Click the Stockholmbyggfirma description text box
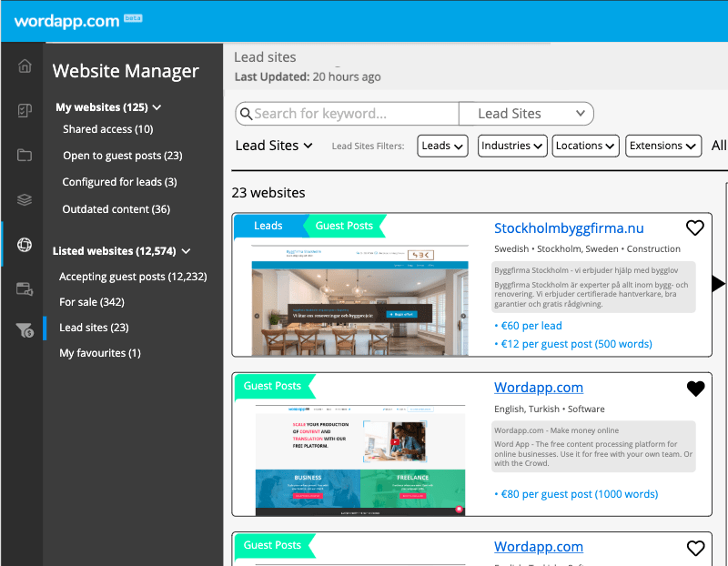 tap(593, 287)
